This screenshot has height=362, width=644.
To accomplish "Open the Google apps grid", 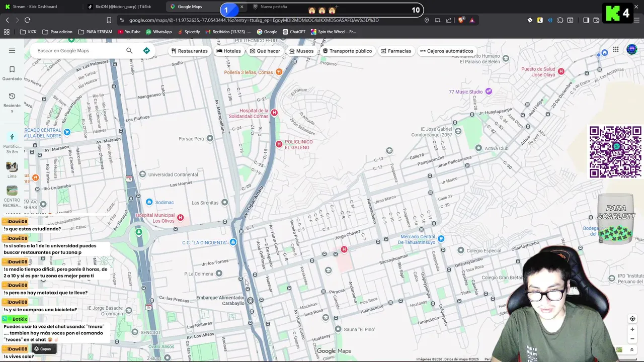I will 616,49.
